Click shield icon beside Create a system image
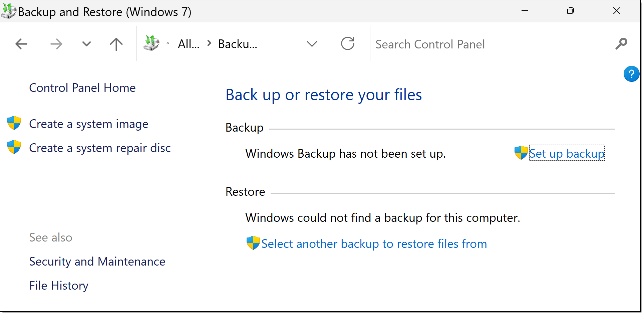The height and width of the screenshot is (315, 644). pos(14,123)
